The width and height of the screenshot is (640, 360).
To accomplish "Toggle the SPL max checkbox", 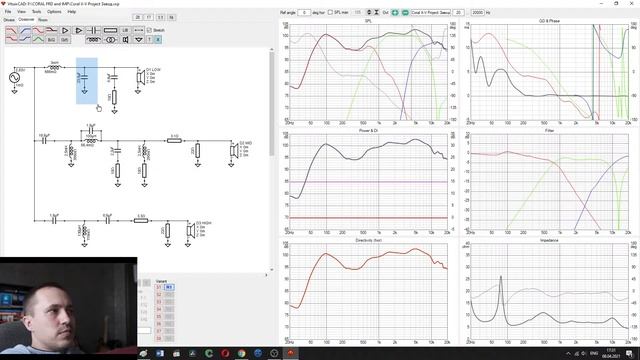I will tap(330, 13).
